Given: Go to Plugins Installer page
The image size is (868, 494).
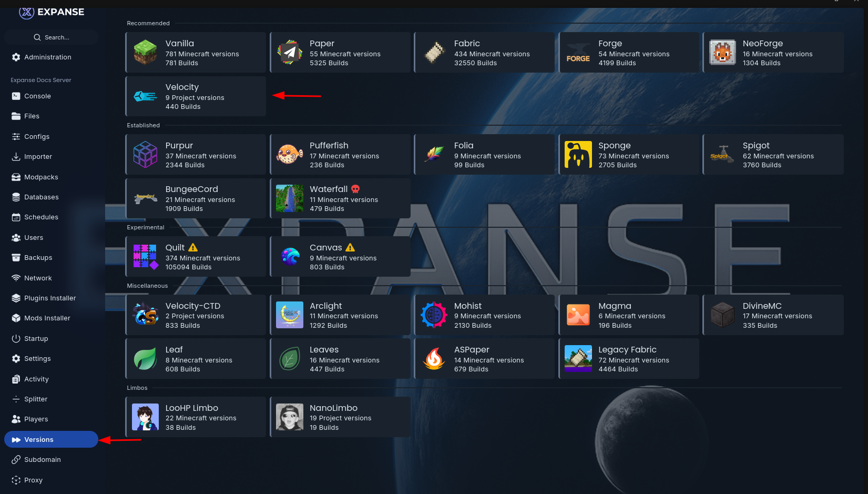Looking at the screenshot, I should [x=50, y=298].
